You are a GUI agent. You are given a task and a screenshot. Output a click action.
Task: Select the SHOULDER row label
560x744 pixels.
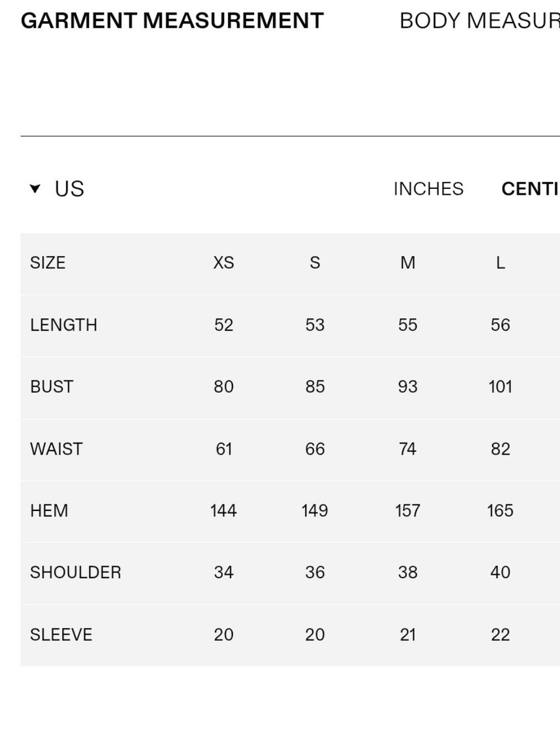coord(76,572)
